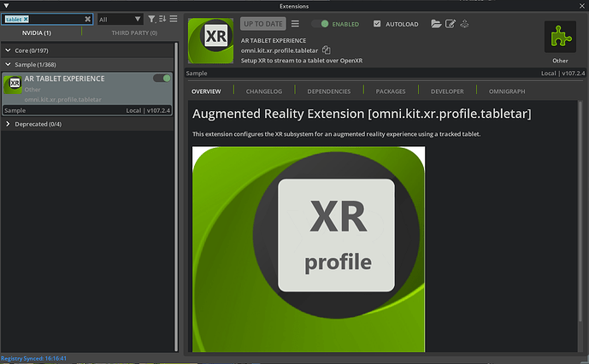
Task: Click the large XR extension icon
Action: [211, 40]
